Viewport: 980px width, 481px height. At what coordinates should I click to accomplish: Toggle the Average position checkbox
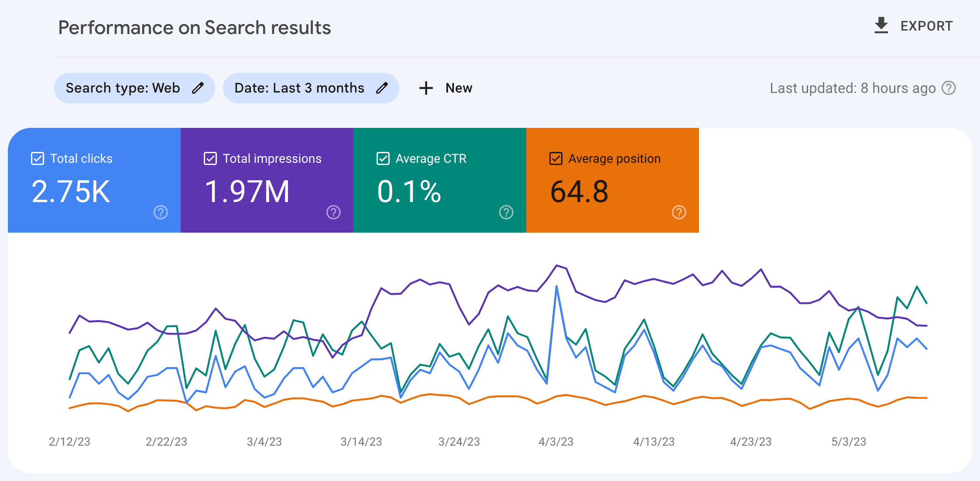(556, 158)
